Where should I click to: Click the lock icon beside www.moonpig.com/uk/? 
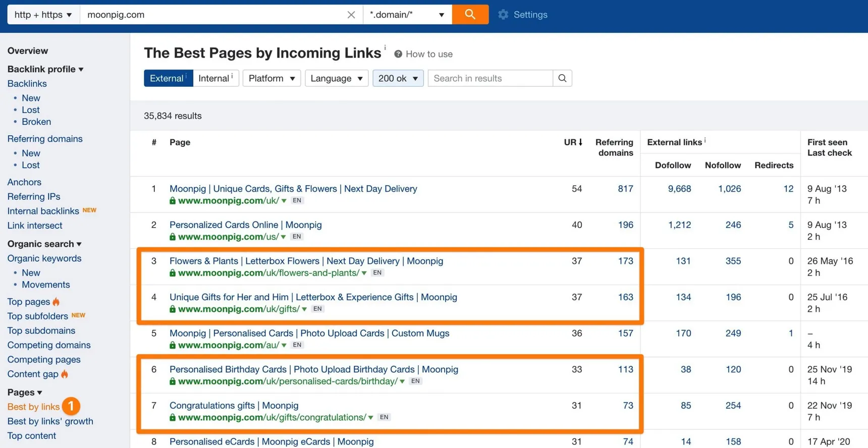[x=173, y=201]
